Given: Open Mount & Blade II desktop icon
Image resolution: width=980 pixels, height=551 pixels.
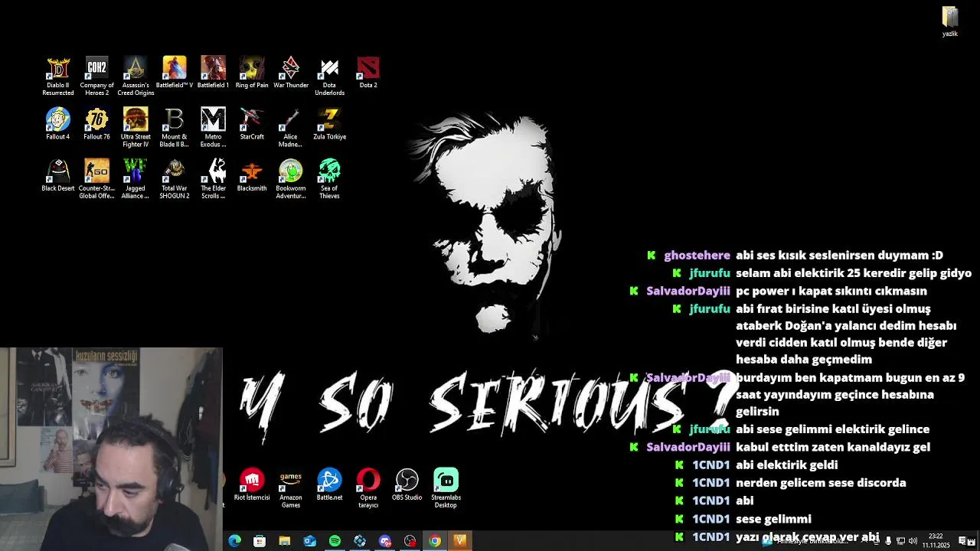Looking at the screenshot, I should [x=175, y=127].
